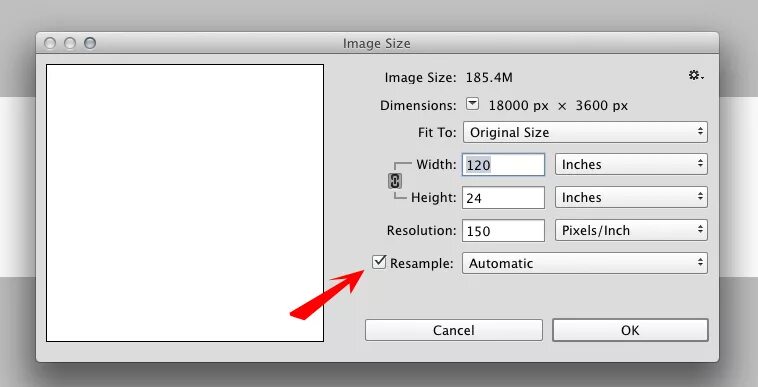
Task: Click the Image Size dialog title bar
Action: pos(377,43)
